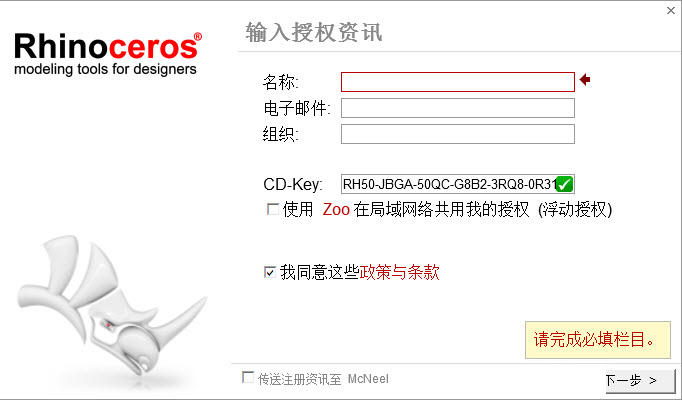The width and height of the screenshot is (682, 400).
Task: Click into the 组织 organization field
Action: tap(458, 134)
